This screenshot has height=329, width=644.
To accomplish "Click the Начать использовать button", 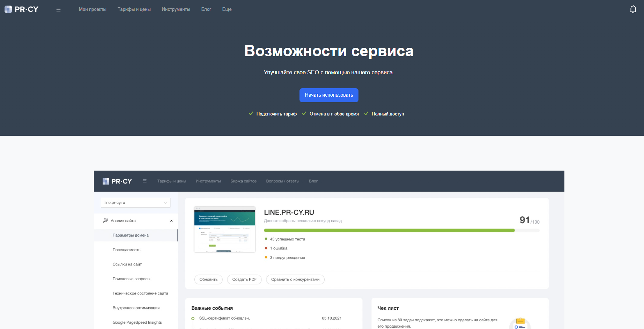I will point(329,95).
